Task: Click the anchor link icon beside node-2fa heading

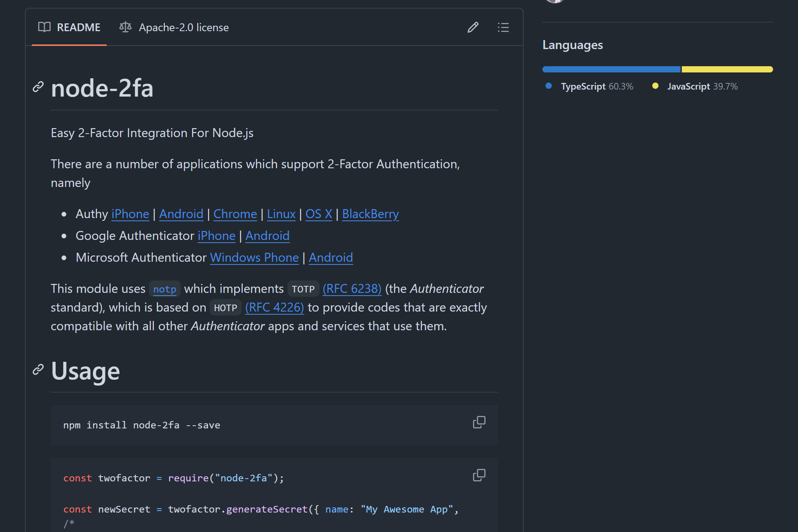Action: click(38, 87)
